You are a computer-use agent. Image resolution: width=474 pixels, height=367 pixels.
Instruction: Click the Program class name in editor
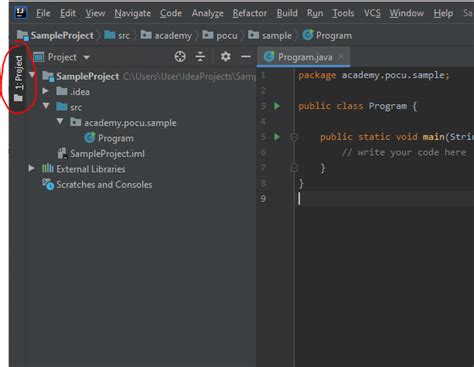pyautogui.click(x=388, y=106)
